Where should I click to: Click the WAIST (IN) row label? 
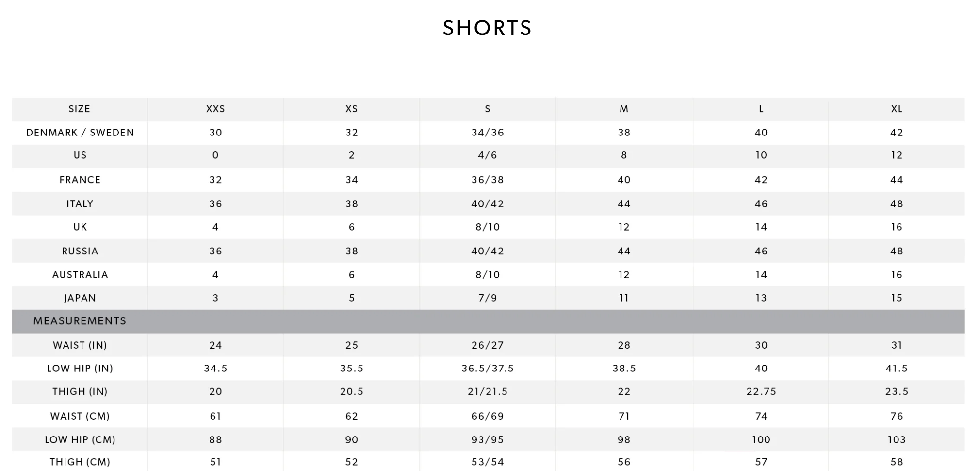[80, 345]
